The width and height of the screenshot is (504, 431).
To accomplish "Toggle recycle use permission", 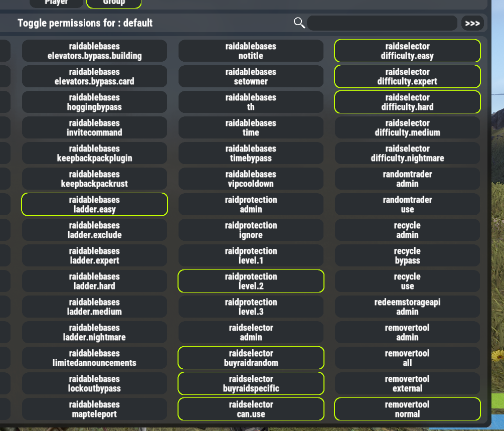I will click(x=407, y=281).
